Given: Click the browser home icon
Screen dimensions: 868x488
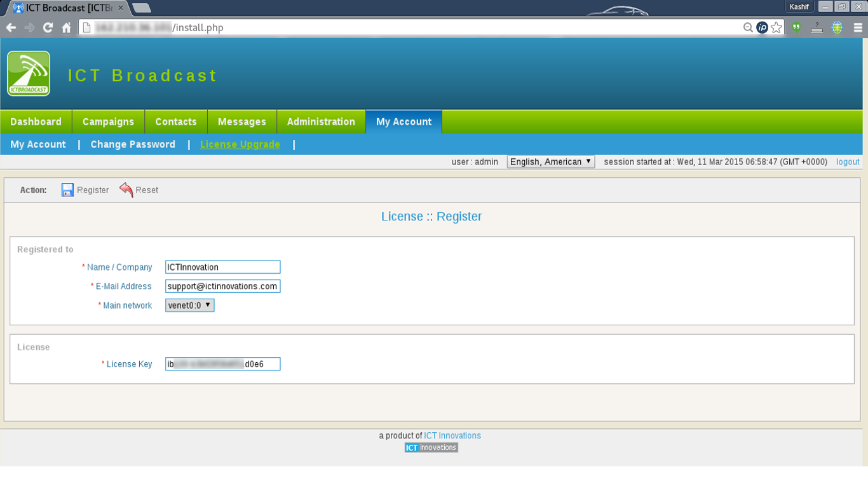Looking at the screenshot, I should pyautogui.click(x=67, y=27).
